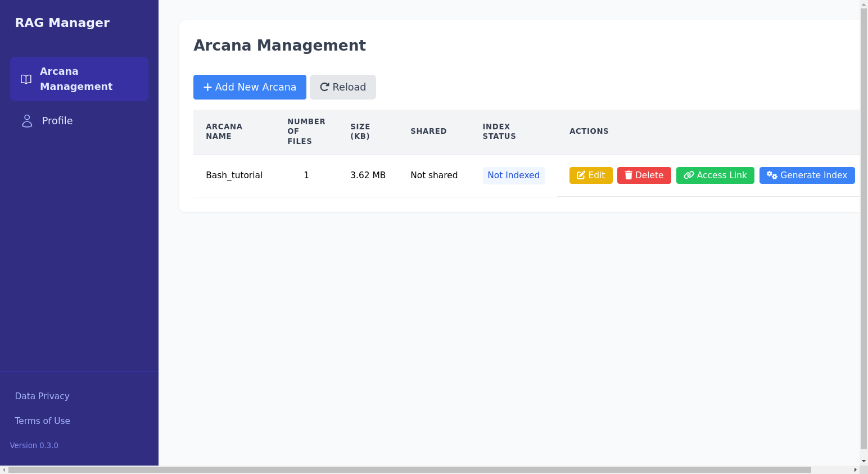Click the person icon beside Profile

tap(27, 121)
